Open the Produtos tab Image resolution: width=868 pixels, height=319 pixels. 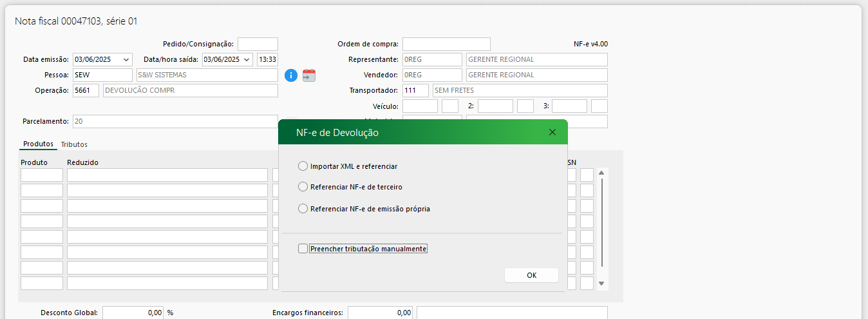tap(38, 144)
